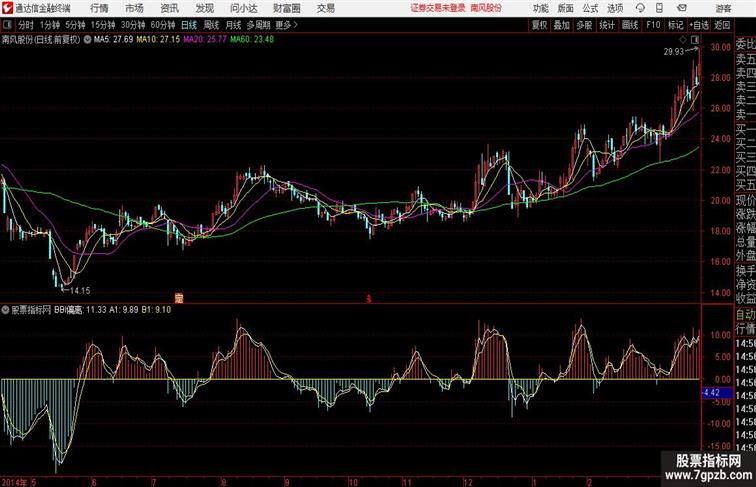Click the 多股 multi-stock button
The image size is (756, 487).
click(x=584, y=25)
